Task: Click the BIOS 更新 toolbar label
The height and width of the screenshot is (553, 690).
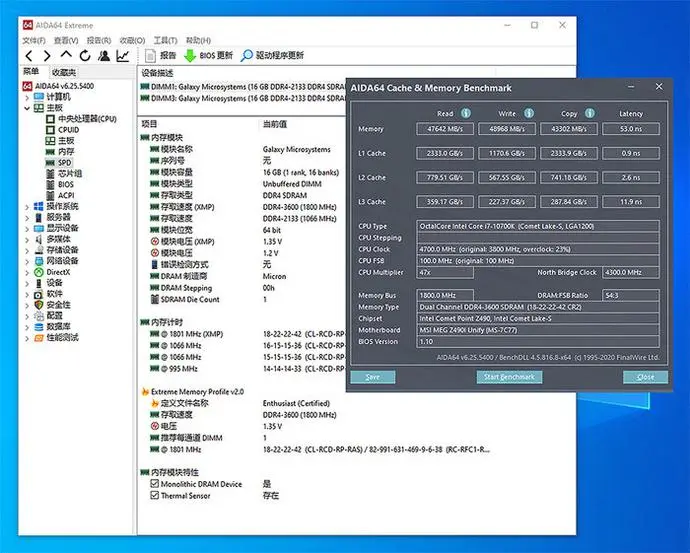Action: (216, 55)
